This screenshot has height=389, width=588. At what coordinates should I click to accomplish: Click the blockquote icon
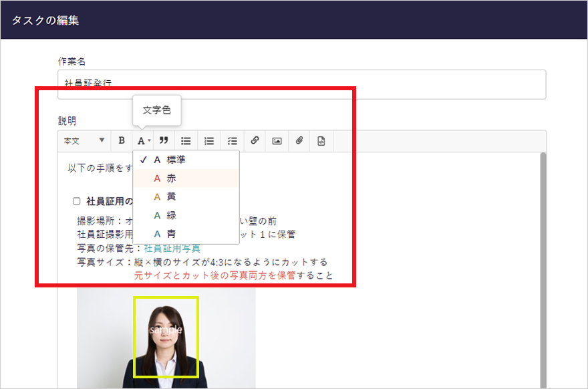tap(163, 141)
